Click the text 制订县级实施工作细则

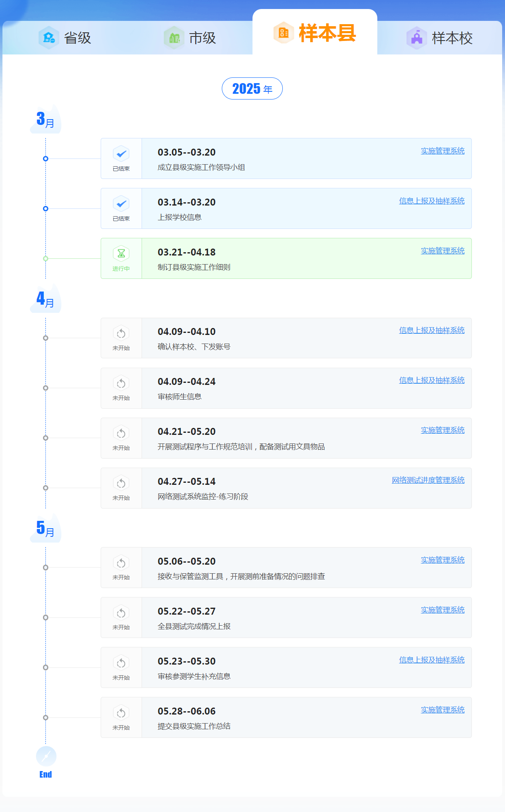[194, 267]
